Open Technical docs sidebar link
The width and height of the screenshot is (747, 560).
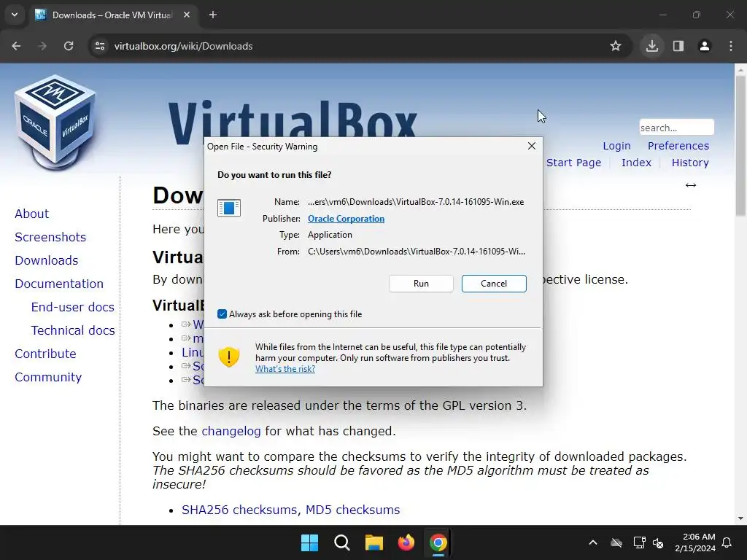tap(73, 330)
